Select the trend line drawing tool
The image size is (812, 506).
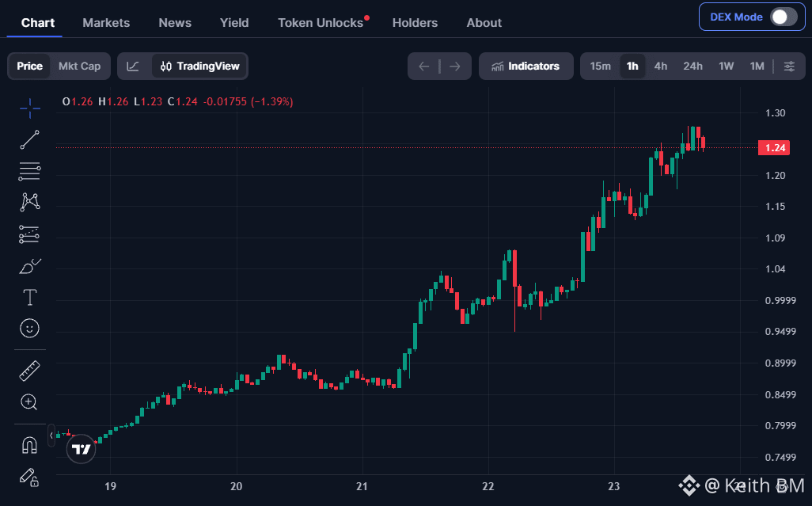29,140
